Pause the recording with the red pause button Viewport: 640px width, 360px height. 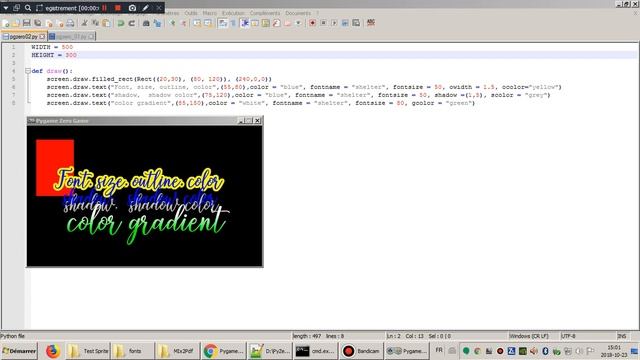click(x=104, y=8)
